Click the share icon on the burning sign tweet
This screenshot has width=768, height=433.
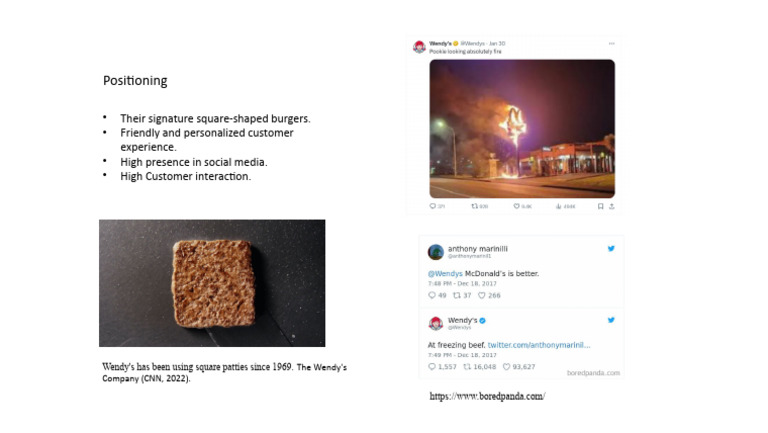[611, 206]
